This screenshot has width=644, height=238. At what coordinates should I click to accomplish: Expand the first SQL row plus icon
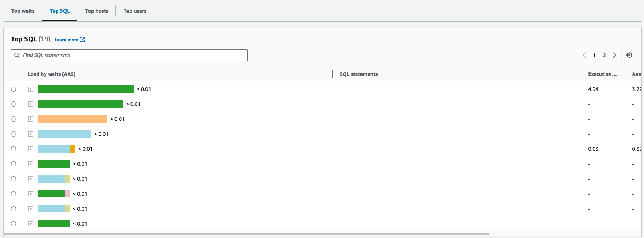pyautogui.click(x=31, y=89)
